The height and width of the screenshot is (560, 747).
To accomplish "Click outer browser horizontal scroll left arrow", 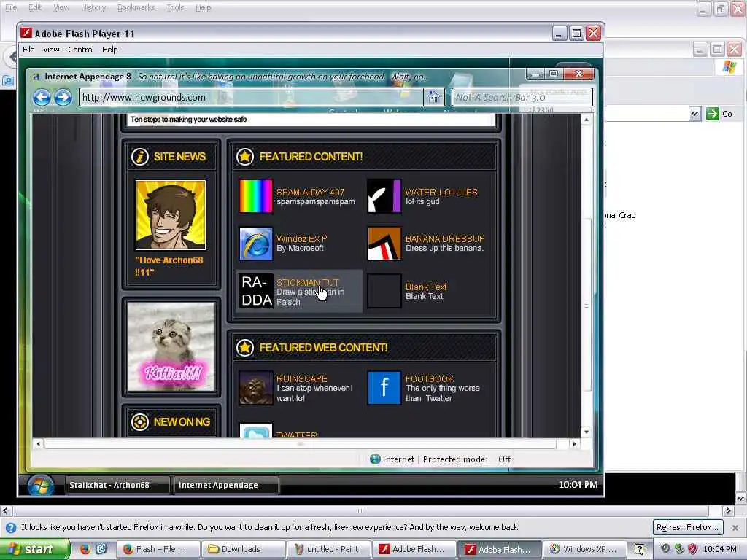I will click(5, 511).
